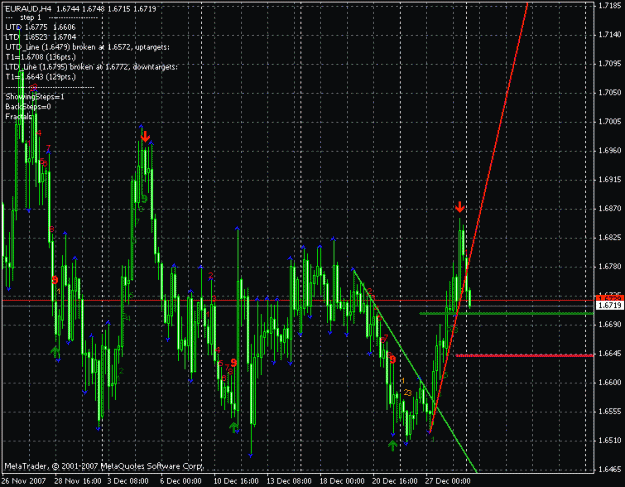Image resolution: width=625 pixels, height=487 pixels.
Task: Click the 1.6465 price axis label
Action: (x=610, y=469)
